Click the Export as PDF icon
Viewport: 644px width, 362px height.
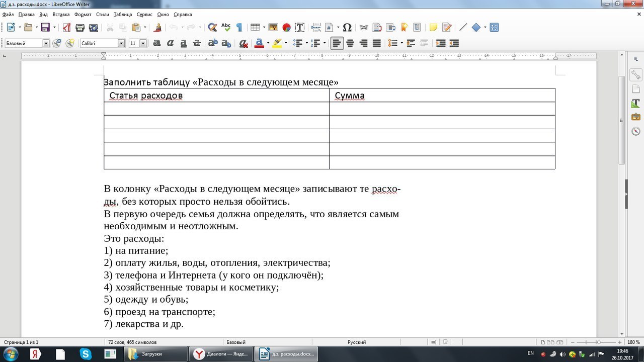click(x=66, y=28)
